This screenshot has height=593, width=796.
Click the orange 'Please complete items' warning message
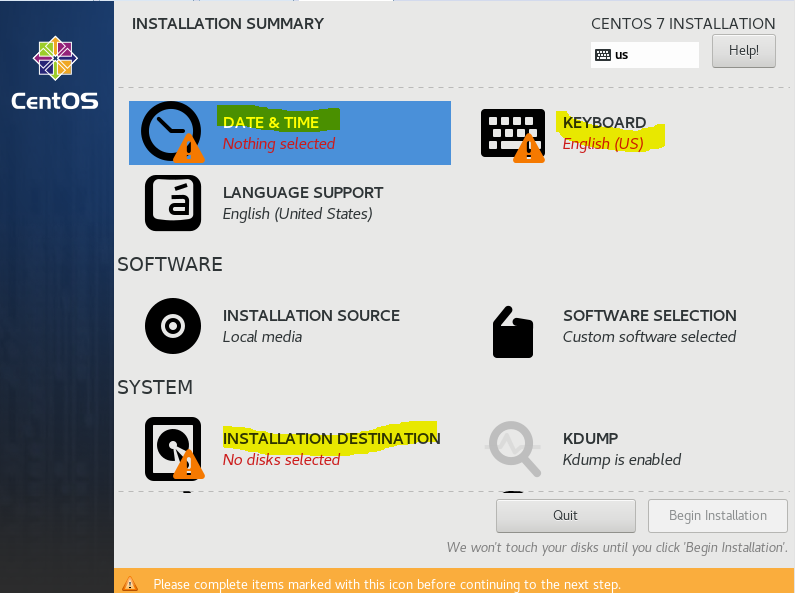tap(387, 584)
